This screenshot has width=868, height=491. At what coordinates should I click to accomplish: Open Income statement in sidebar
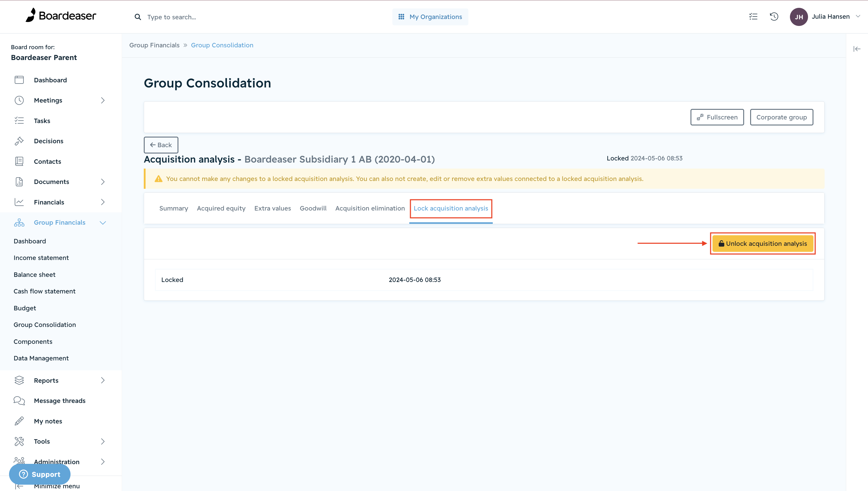(x=41, y=258)
